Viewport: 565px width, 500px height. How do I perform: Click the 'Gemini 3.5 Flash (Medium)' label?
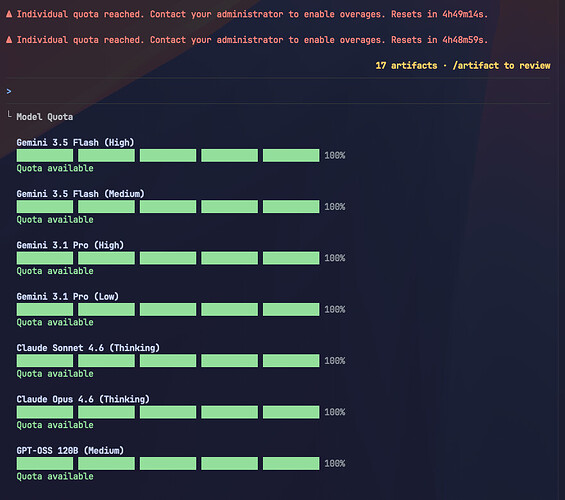[x=80, y=194]
